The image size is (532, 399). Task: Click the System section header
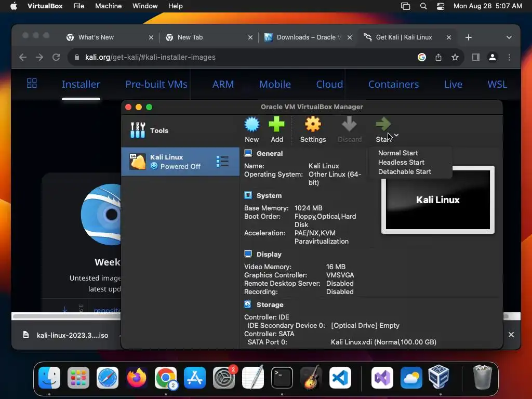(269, 196)
